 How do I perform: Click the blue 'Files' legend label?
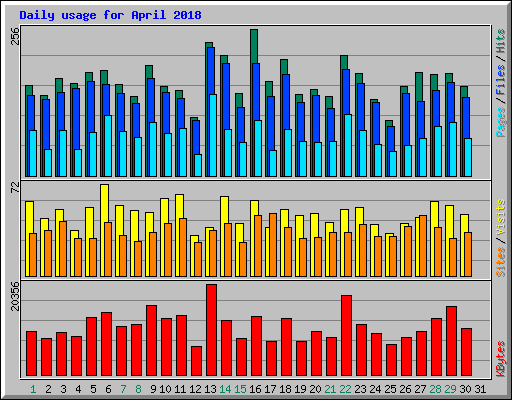pyautogui.click(x=500, y=80)
